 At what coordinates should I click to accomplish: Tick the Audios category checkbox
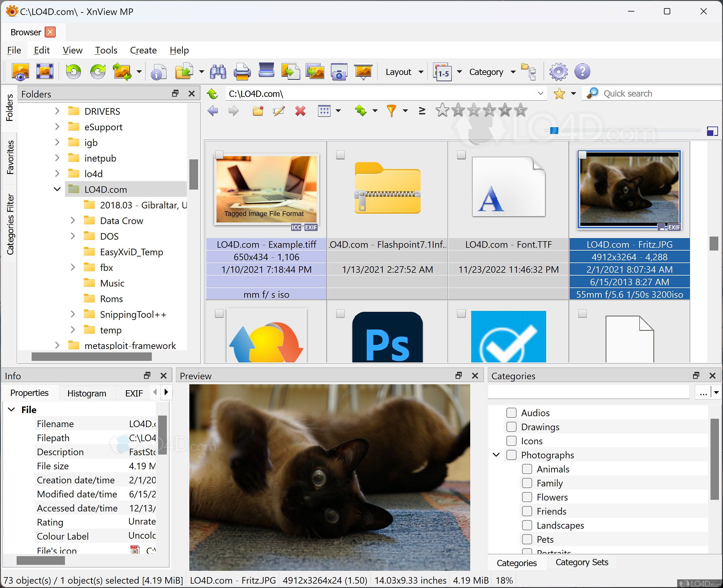click(x=511, y=413)
